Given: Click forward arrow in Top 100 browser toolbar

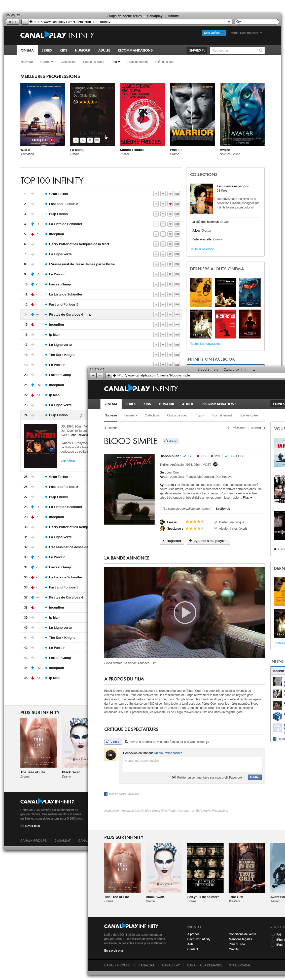Looking at the screenshot, I should 16,22.
